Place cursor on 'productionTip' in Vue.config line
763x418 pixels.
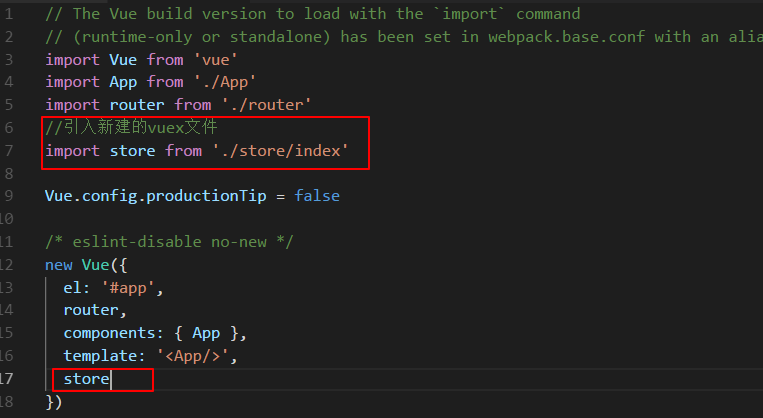click(x=206, y=195)
